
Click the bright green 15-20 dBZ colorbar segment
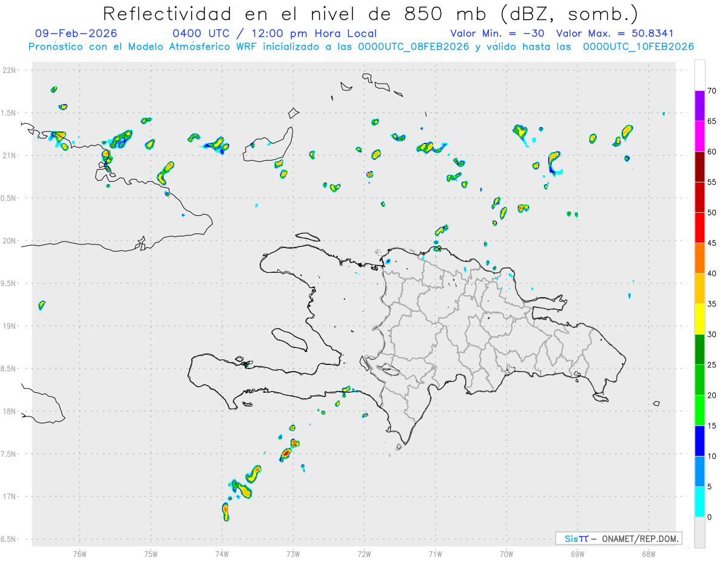click(x=699, y=410)
